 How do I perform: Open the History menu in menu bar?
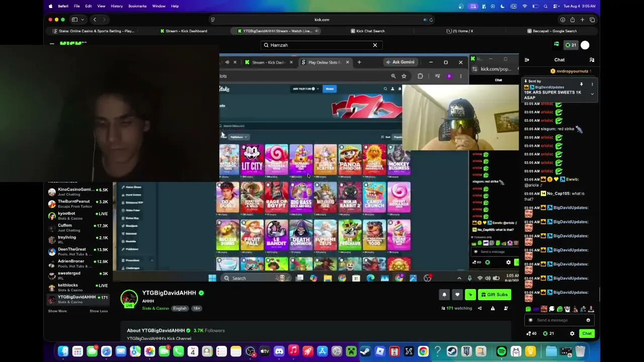[x=117, y=6]
